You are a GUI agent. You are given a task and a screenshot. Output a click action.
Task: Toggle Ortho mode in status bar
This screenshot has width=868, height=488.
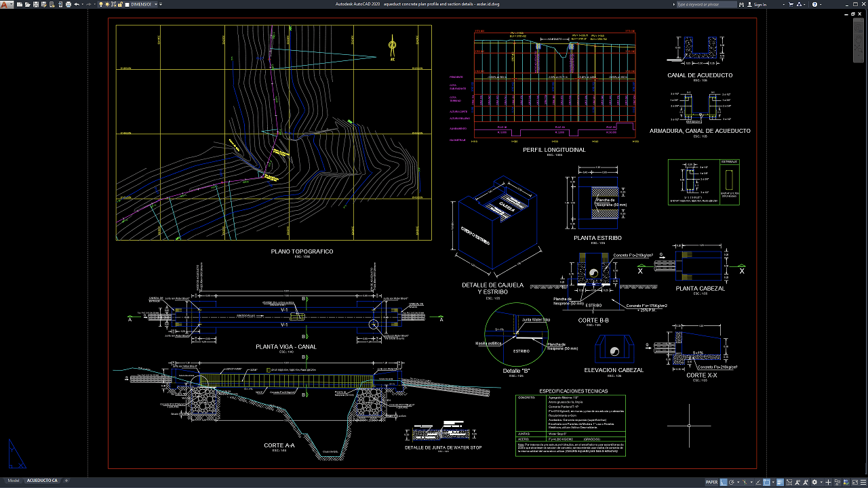tap(724, 483)
